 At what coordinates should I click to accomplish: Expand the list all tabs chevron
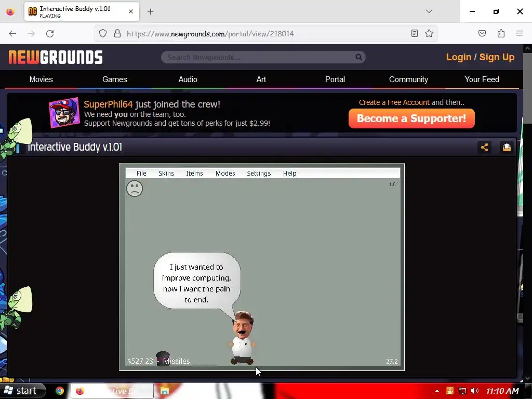(x=429, y=11)
